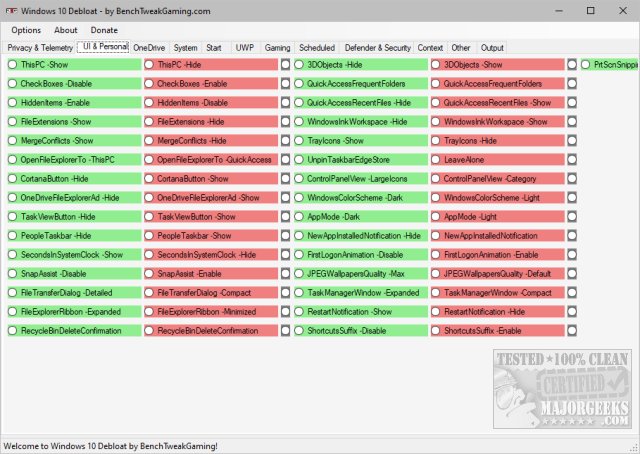Tick checkbox beside ThisPC -Hide
The image size is (640, 454).
coord(285,65)
